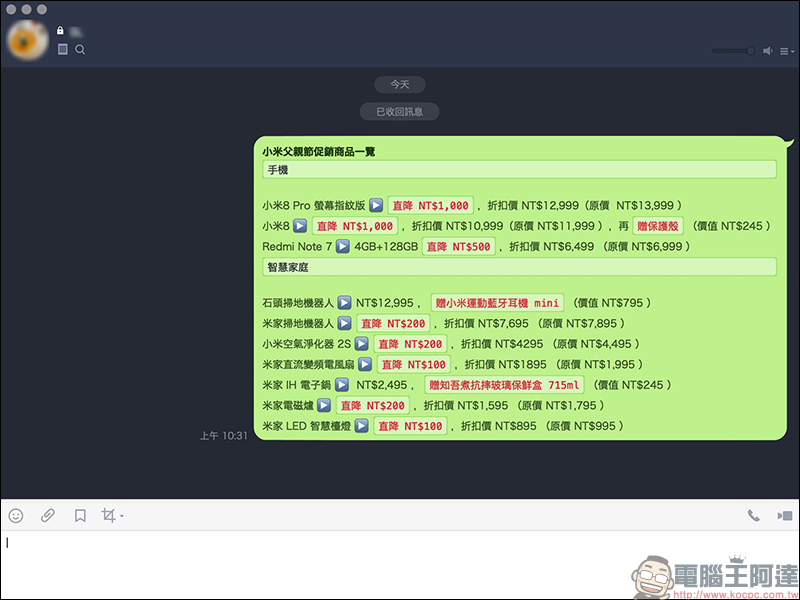This screenshot has width=800, height=600.
Task: Click arrow link next to Redmi Note 7
Action: 342,246
